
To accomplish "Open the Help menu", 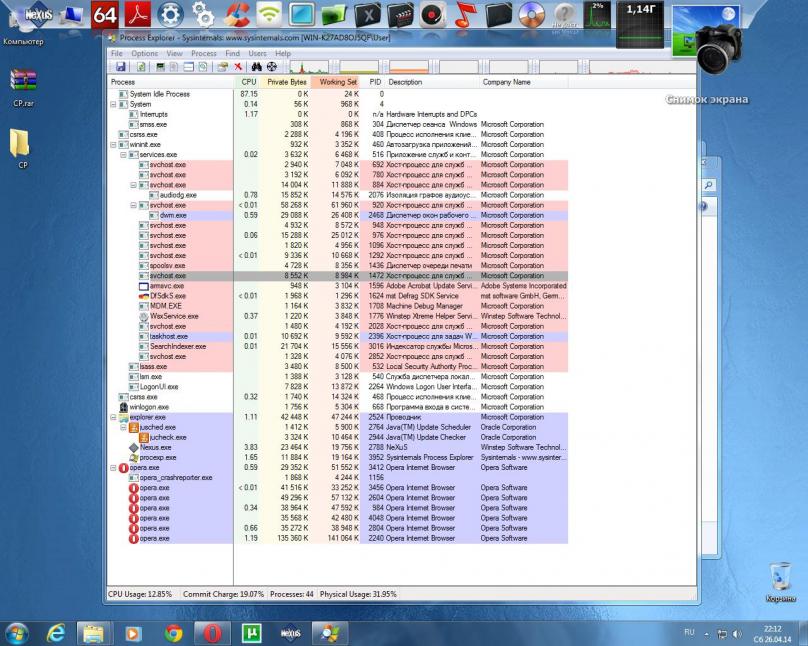I will [x=283, y=53].
